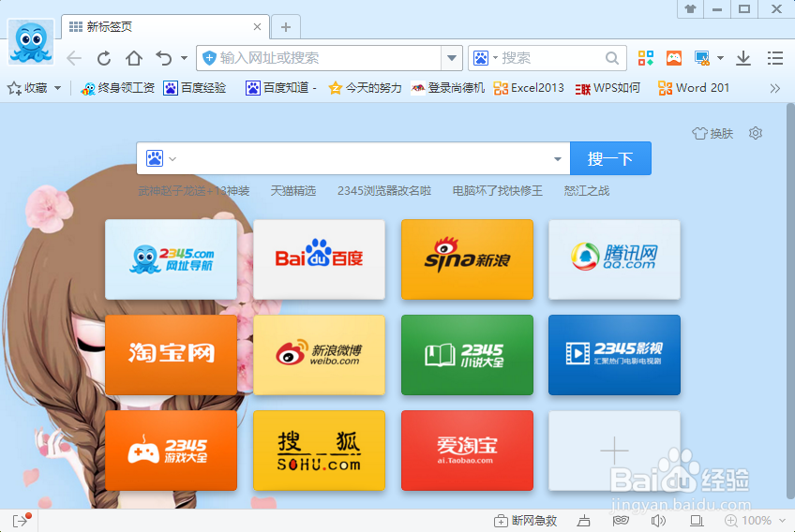Image resolution: width=795 pixels, height=532 pixels.
Task: Close the 新标签页 tab
Action: point(258,27)
